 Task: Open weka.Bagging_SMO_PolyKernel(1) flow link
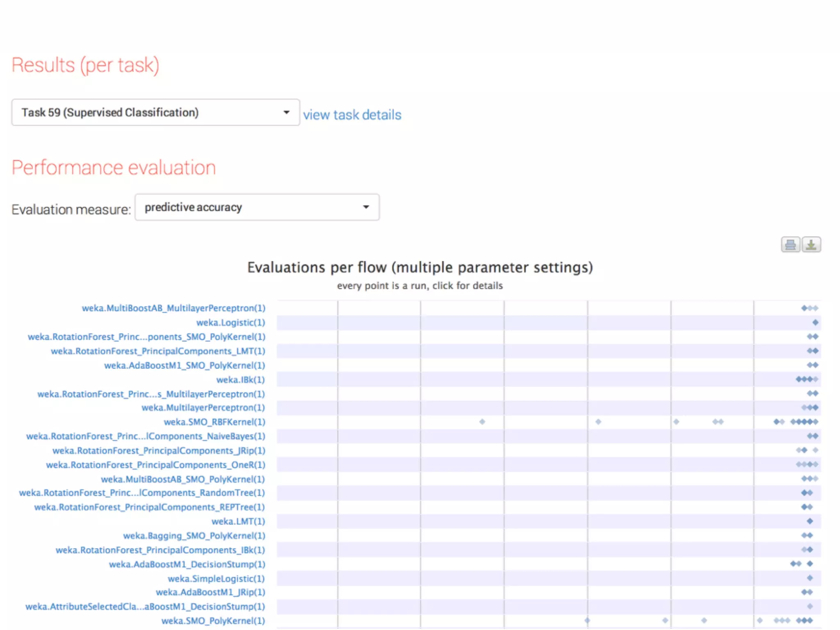pos(194,536)
